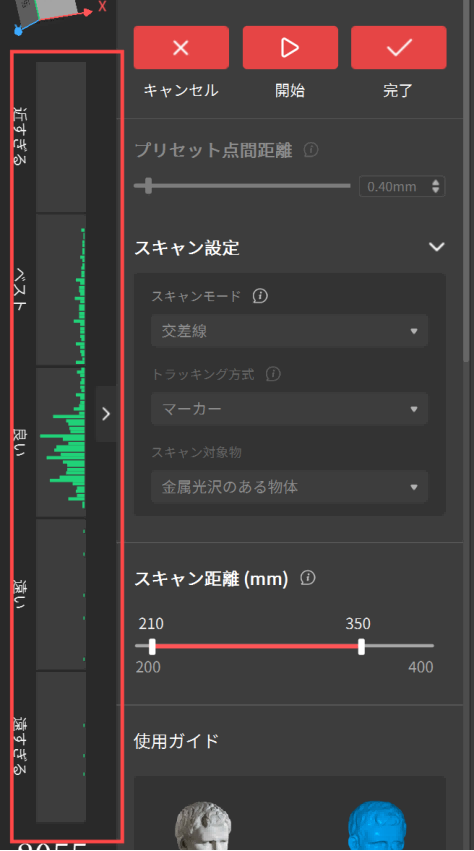The width and height of the screenshot is (474, 851).
Task: Show info for スキャン距離 (mm)
Action: [x=307, y=578]
